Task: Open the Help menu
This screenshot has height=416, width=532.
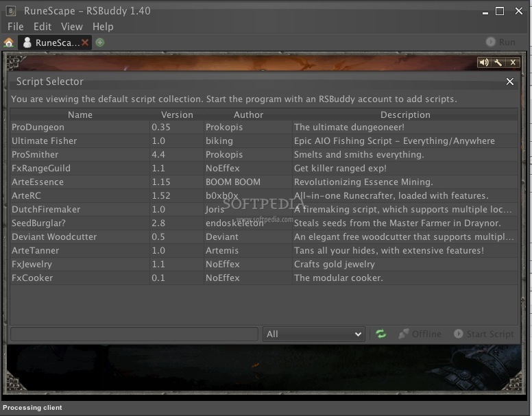Action: [x=103, y=27]
